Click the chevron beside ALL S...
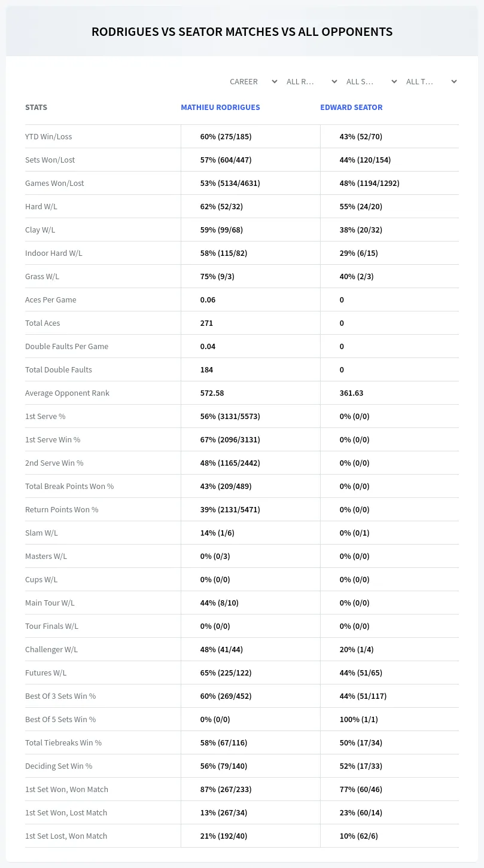This screenshot has width=484, height=868. click(394, 82)
